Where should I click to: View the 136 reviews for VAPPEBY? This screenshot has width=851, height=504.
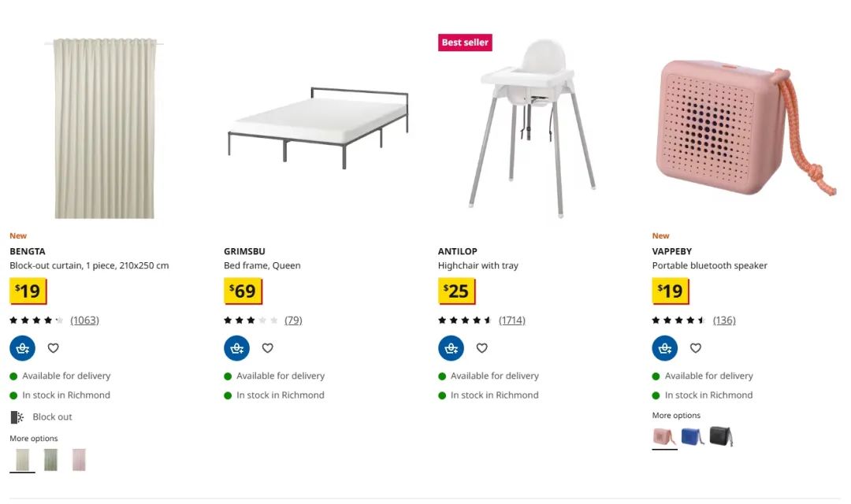tap(724, 320)
